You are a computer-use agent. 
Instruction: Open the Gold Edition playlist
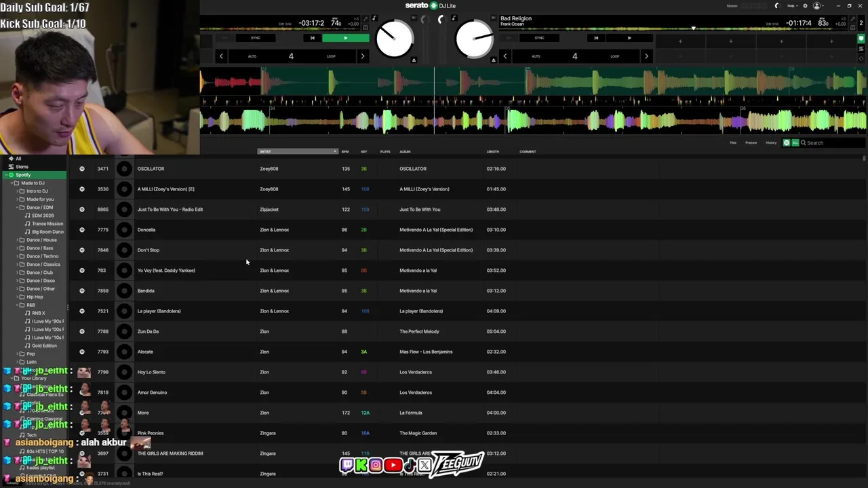44,346
